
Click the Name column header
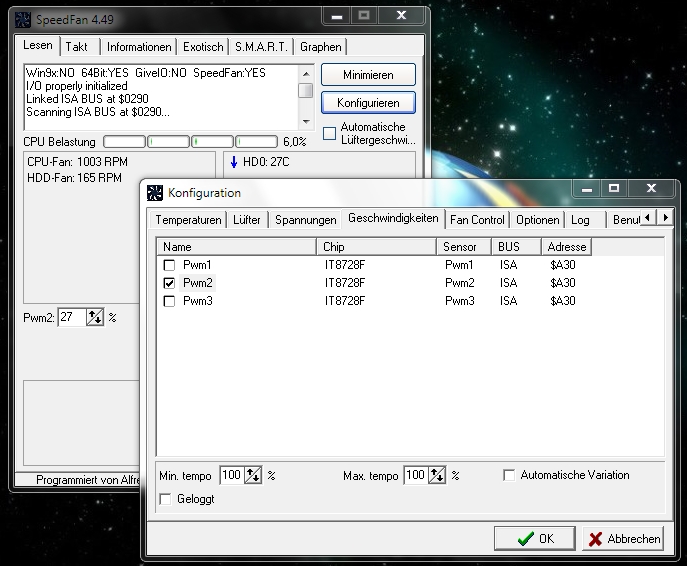click(x=237, y=247)
